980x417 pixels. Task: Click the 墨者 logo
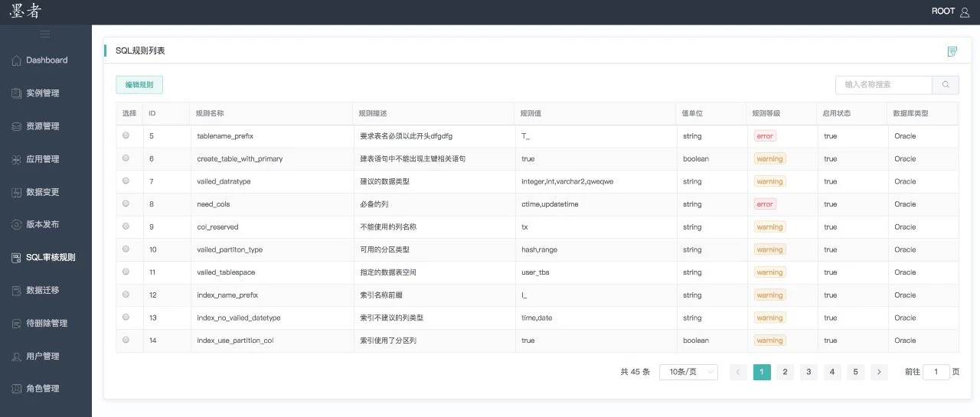25,11
